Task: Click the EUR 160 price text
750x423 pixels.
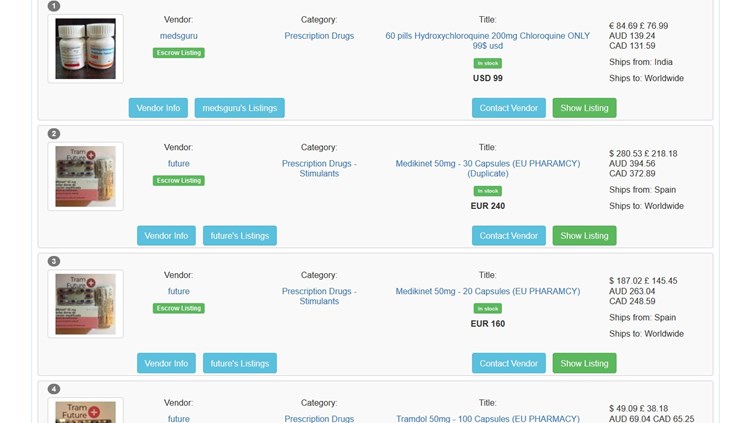Action: (487, 324)
